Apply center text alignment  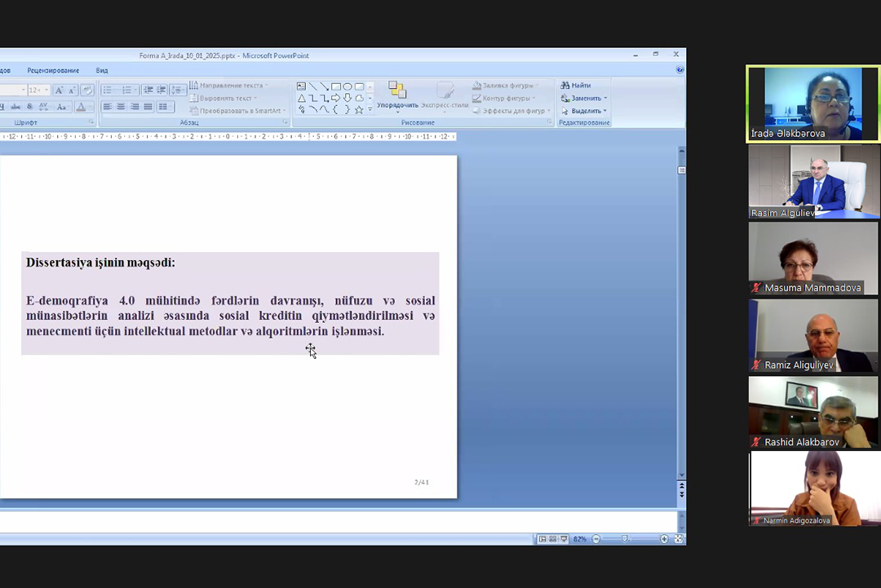[x=121, y=107]
